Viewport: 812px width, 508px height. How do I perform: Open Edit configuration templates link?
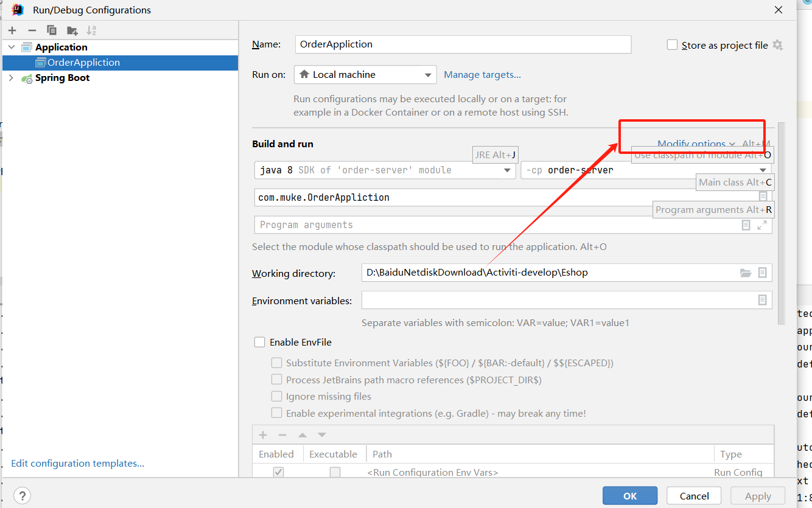(x=77, y=463)
